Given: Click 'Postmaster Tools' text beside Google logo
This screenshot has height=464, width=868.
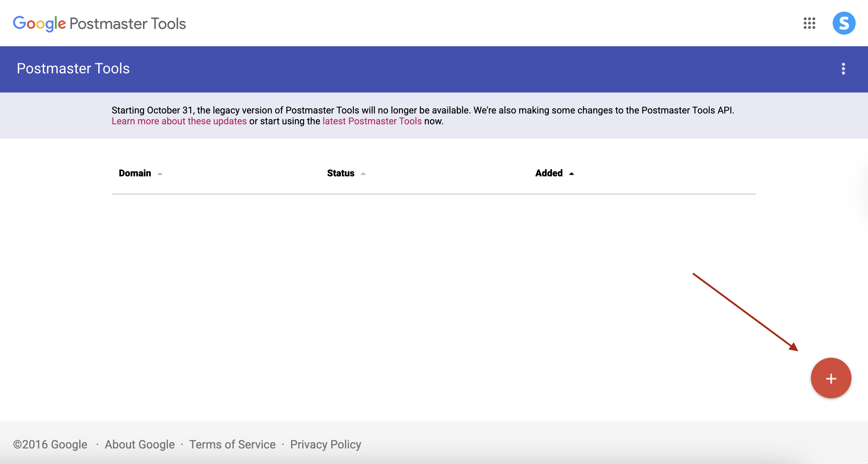Looking at the screenshot, I should [127, 24].
